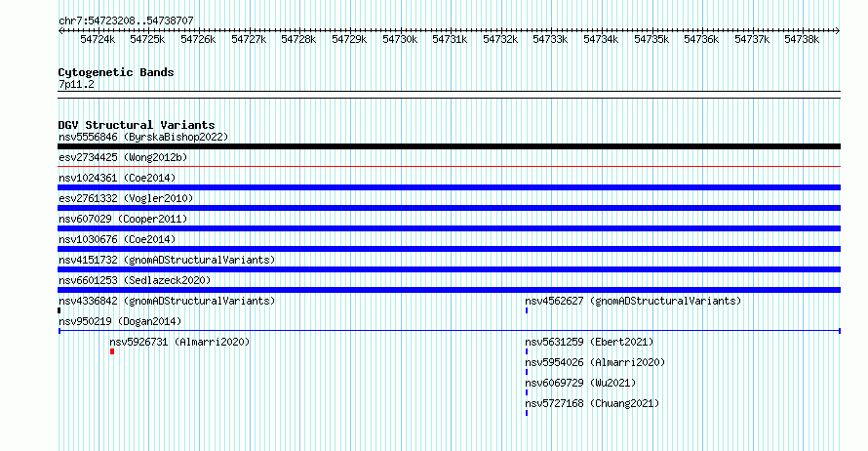868x451 pixels.
Task: Open nsv5954026 (Almarri2020) variant label
Action: [595, 362]
